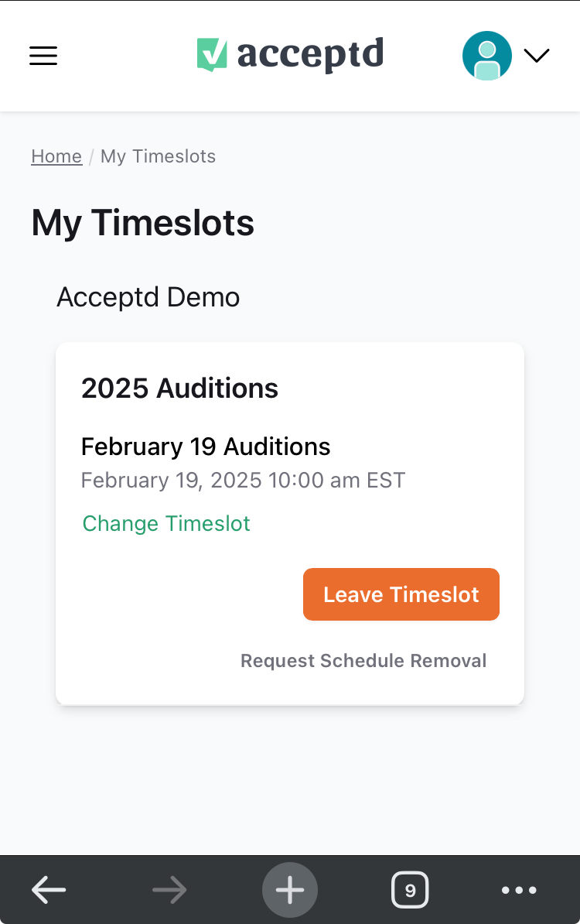Click the Change Timeslot link
The width and height of the screenshot is (580, 924).
coord(166,524)
